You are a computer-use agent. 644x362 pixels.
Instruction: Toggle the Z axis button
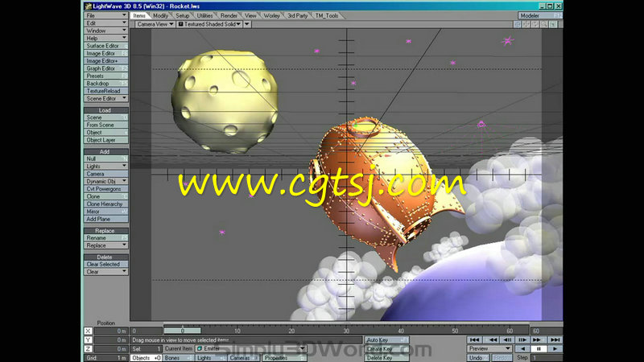88,349
